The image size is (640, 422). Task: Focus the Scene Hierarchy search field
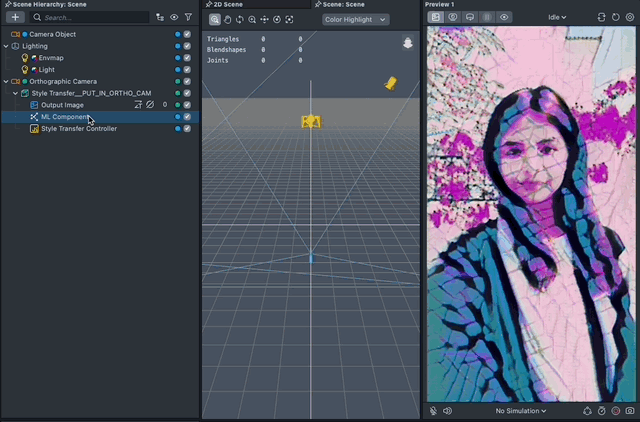point(90,17)
